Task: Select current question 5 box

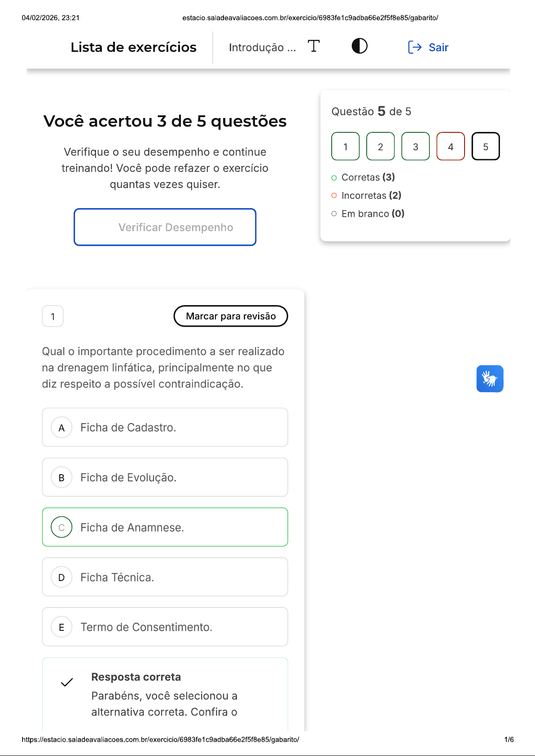Action: click(486, 146)
